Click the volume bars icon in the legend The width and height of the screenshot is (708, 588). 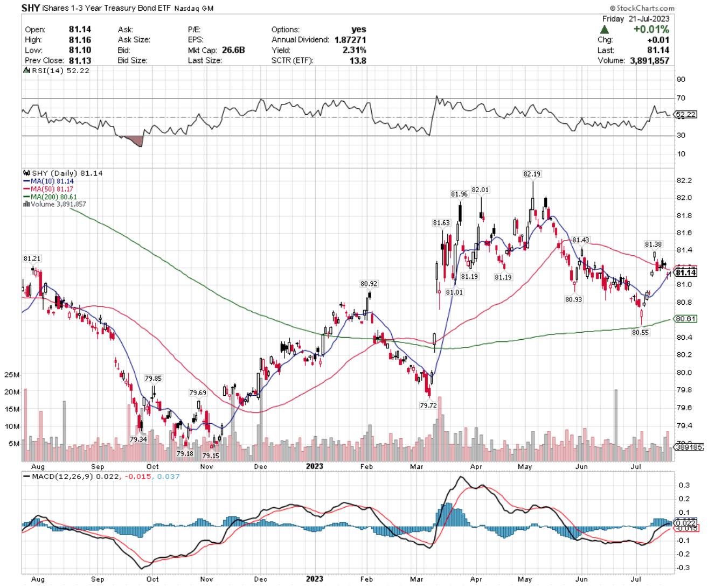(x=26, y=205)
